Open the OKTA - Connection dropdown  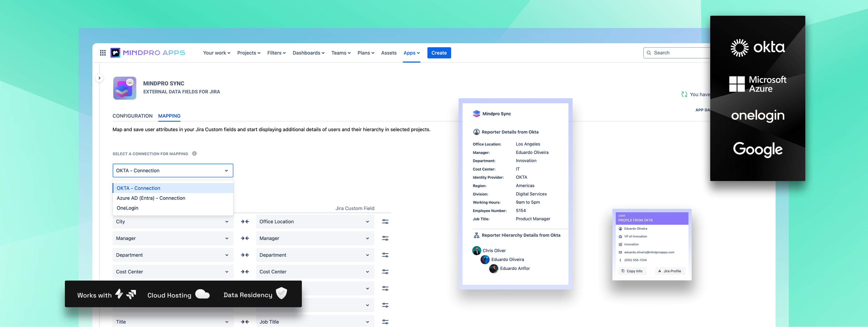pos(173,171)
